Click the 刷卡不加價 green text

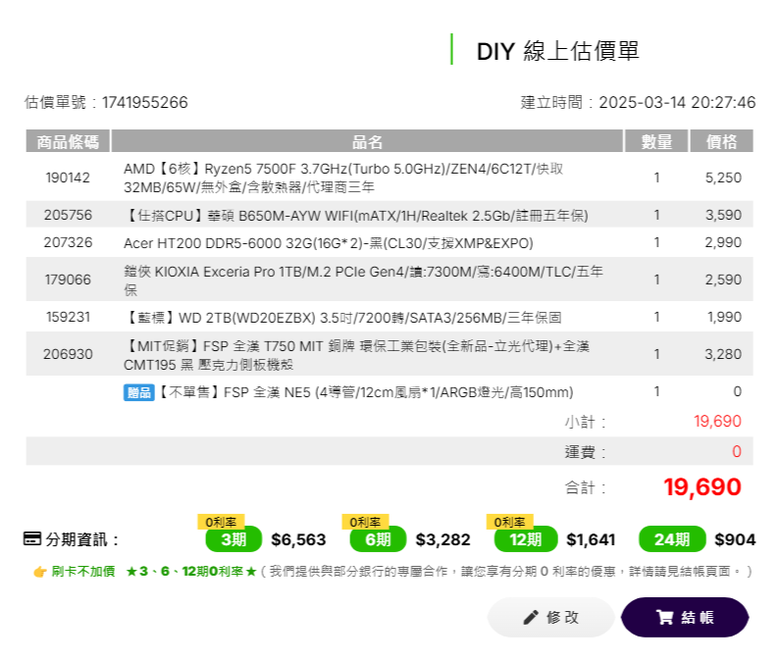[x=83, y=571]
